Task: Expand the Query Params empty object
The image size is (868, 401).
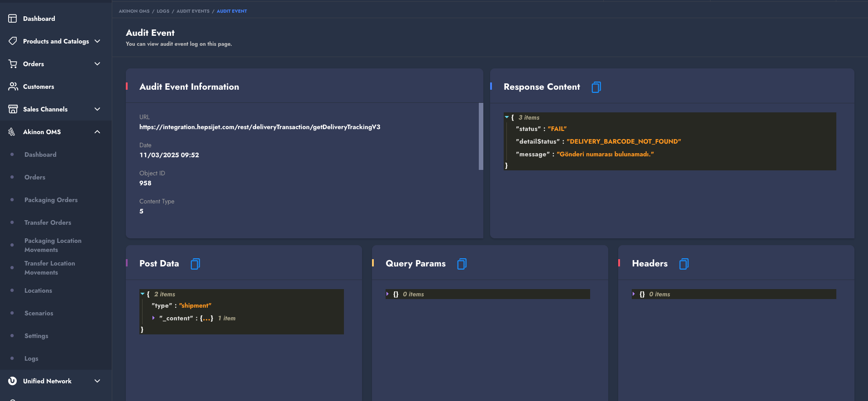Action: [388, 294]
